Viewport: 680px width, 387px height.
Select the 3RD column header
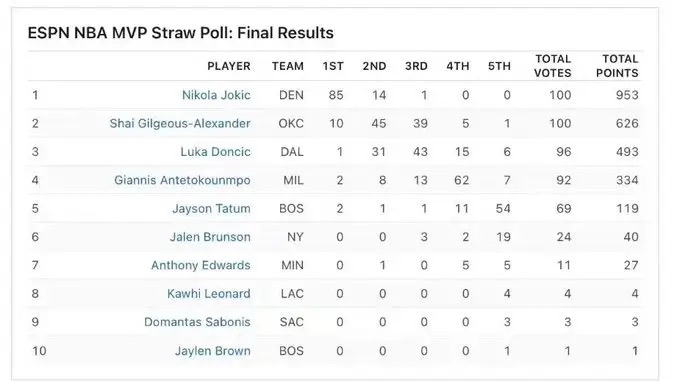(x=416, y=66)
